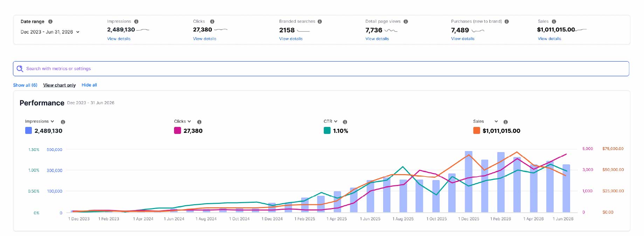
Task: Click y-axis label $75,000.00
Action: pos(613,149)
